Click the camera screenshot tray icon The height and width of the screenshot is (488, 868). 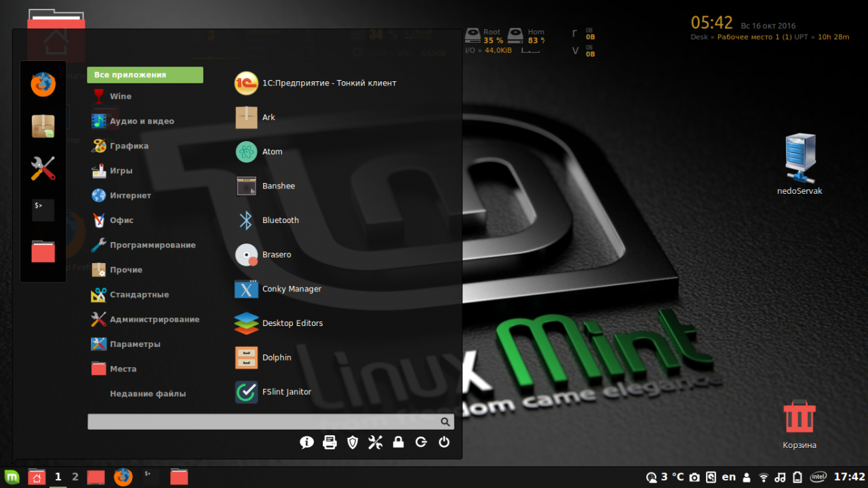[x=694, y=477]
